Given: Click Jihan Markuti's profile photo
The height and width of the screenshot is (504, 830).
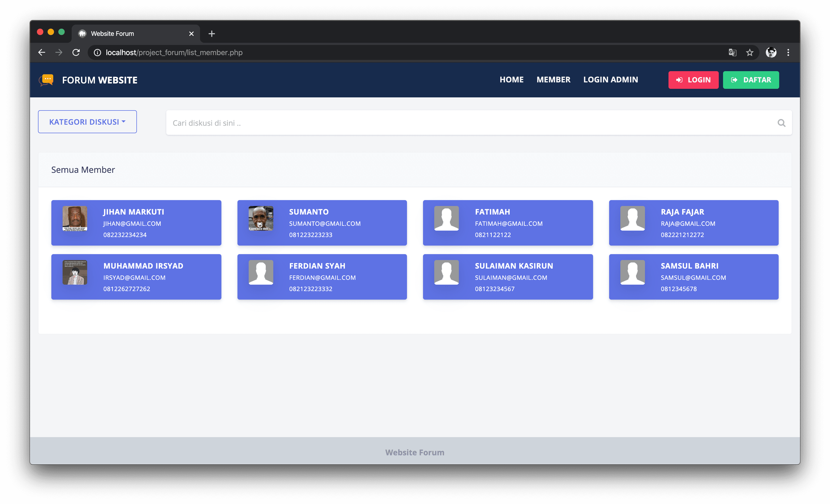Looking at the screenshot, I should [75, 218].
